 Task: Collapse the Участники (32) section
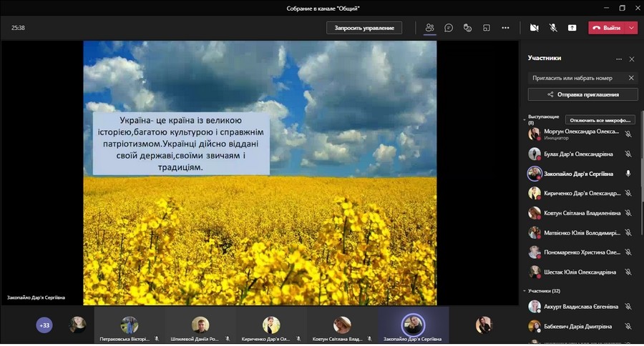tap(525, 291)
